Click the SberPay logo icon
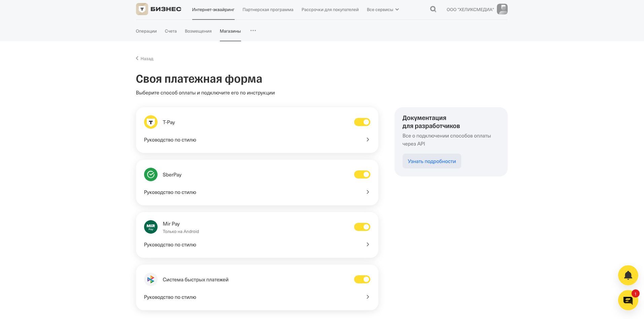Image resolution: width=644 pixels, height=319 pixels. [150, 174]
